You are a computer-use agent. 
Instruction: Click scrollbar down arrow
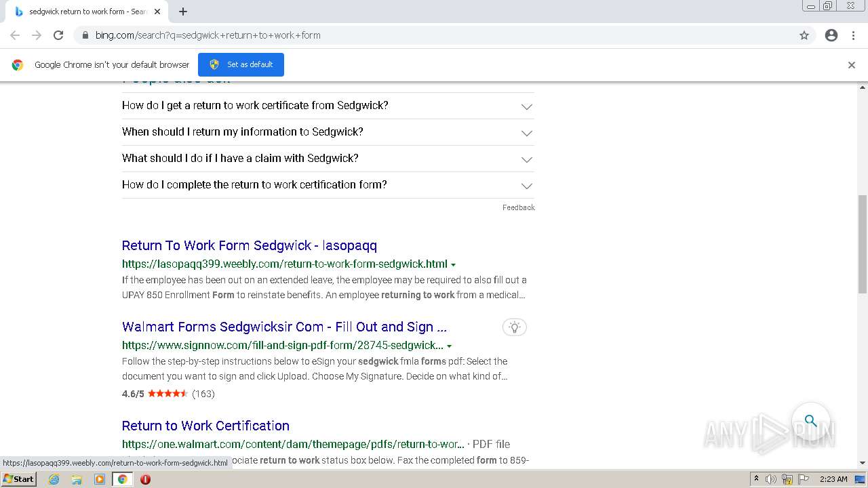pyautogui.click(x=863, y=463)
